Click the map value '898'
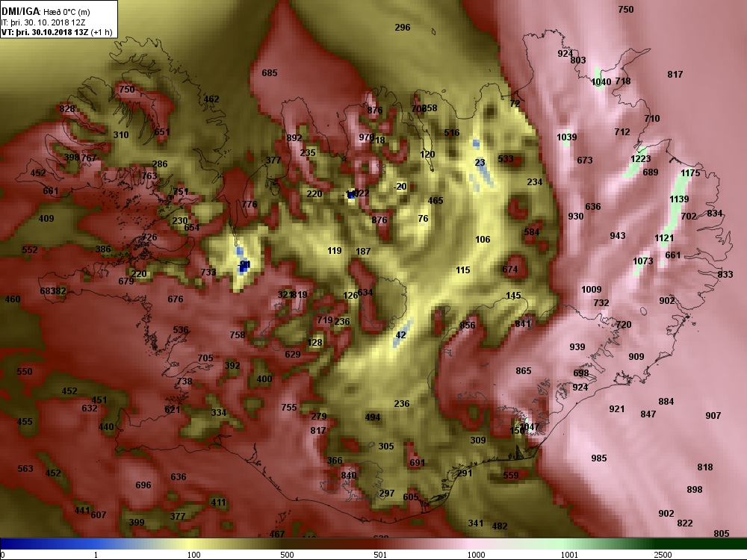This screenshot has width=747, height=560. click(x=695, y=490)
